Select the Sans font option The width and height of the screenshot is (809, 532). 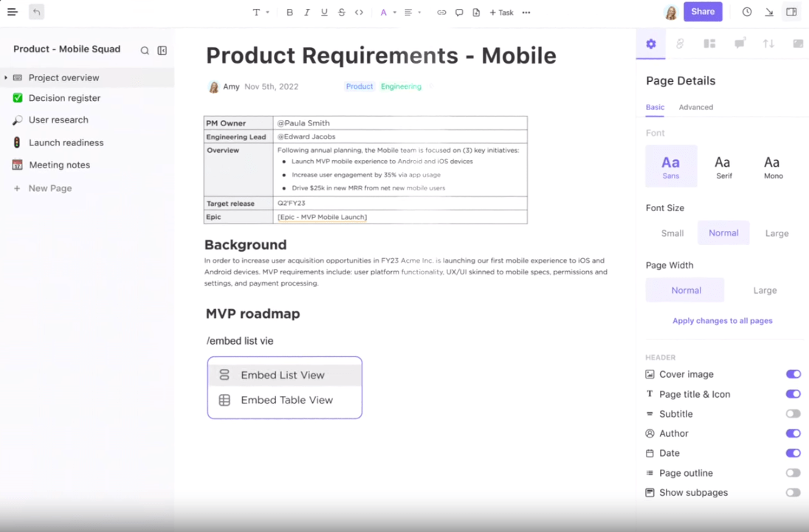click(x=671, y=167)
